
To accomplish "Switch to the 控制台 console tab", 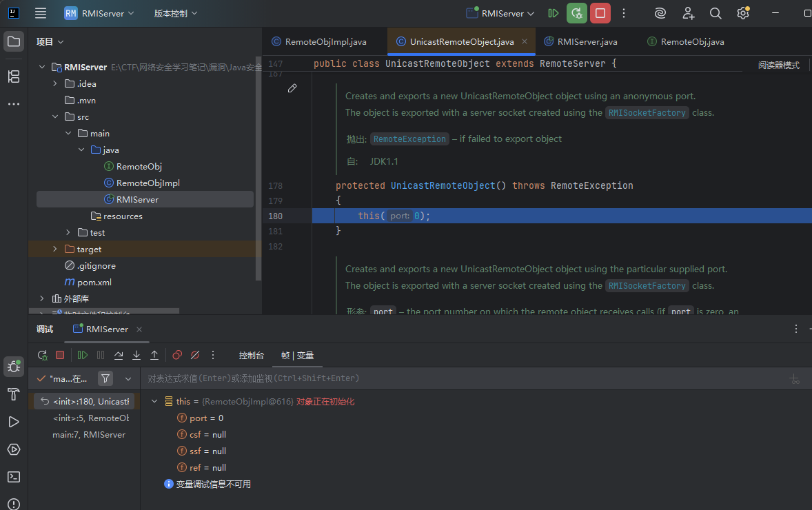I will [251, 355].
